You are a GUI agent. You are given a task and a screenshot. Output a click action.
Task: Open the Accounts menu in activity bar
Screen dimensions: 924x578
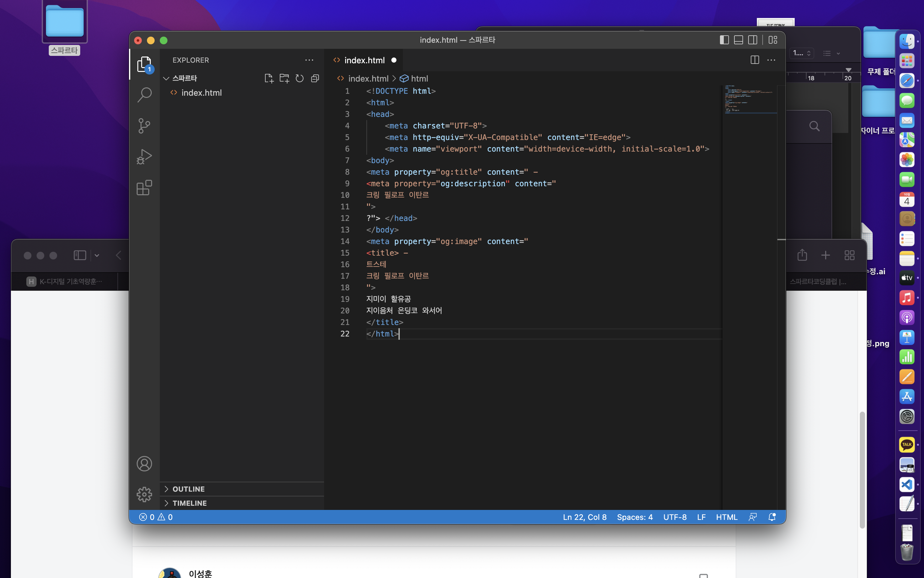click(144, 464)
